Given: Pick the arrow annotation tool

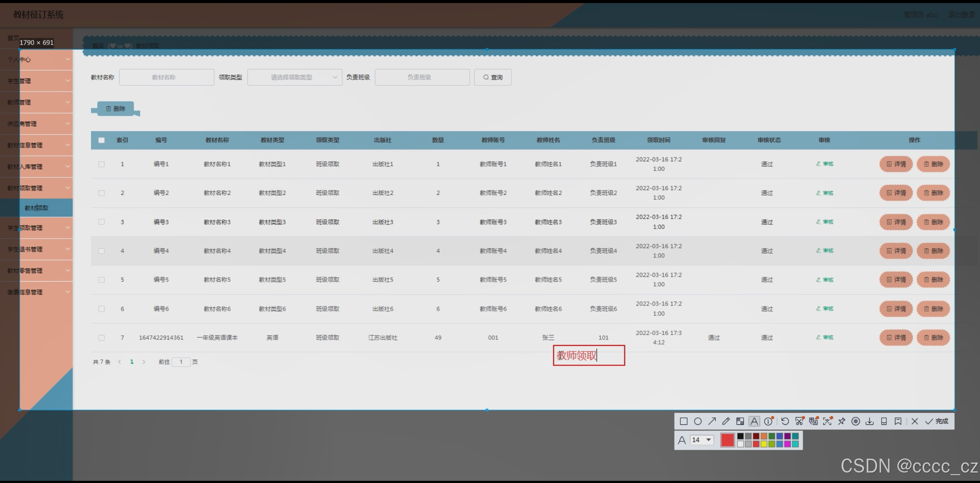Looking at the screenshot, I should tap(712, 421).
